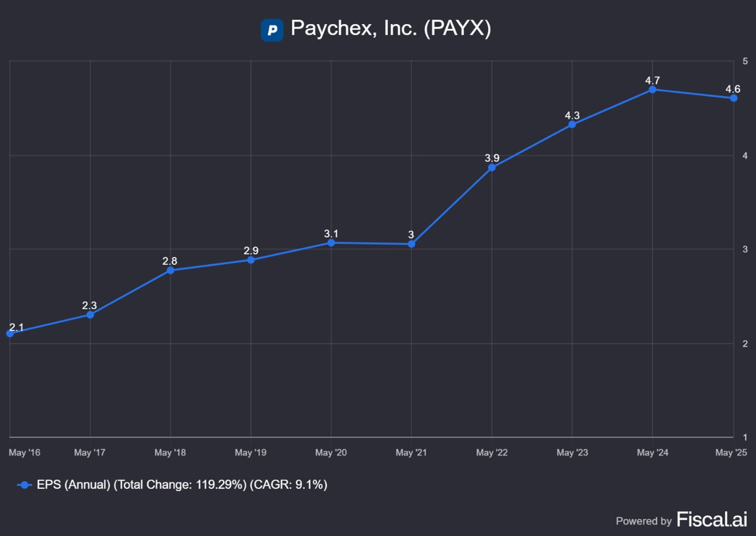Click the May '23 x-axis label

tap(572, 453)
